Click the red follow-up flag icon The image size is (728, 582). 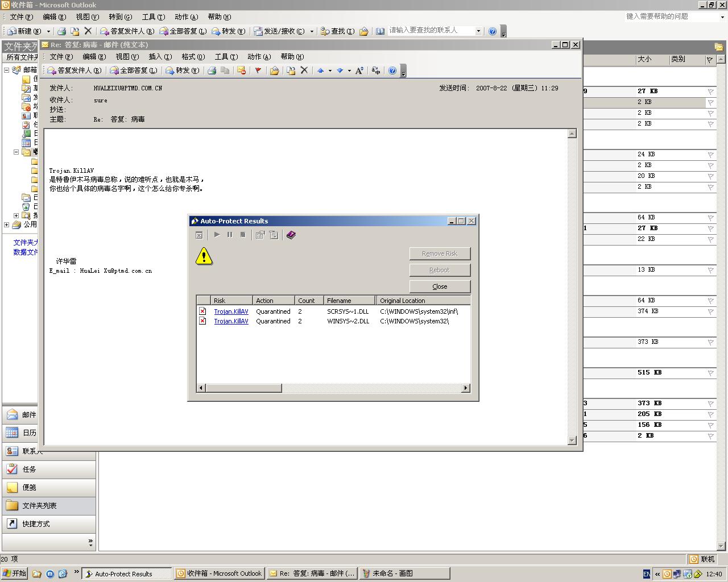tap(258, 70)
